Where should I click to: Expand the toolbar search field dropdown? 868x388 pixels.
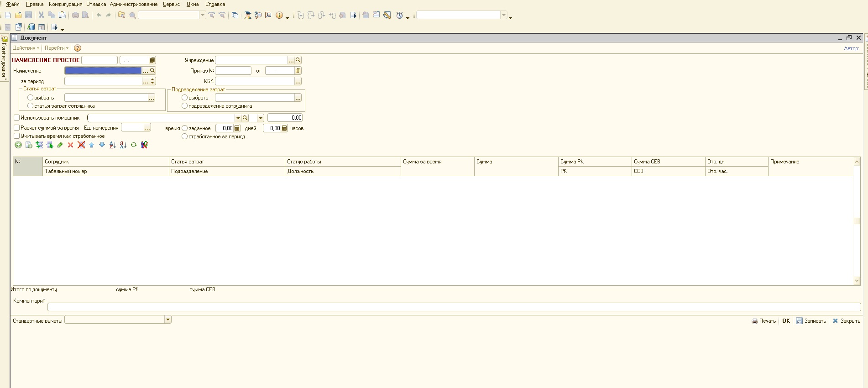(203, 15)
